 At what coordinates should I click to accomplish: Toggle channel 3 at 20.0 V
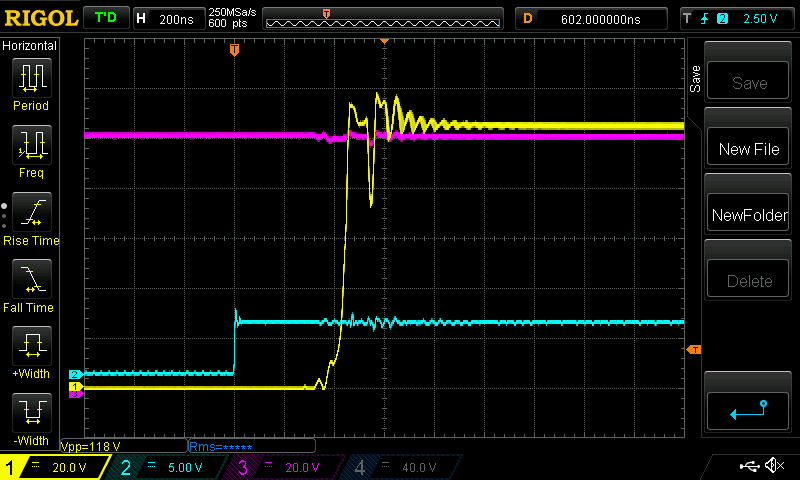(x=280, y=467)
